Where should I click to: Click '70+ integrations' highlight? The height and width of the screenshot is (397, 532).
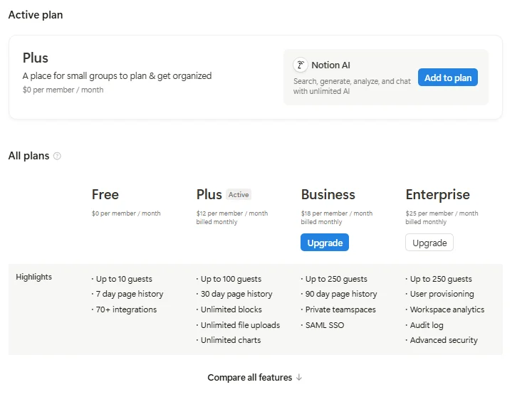coord(126,309)
